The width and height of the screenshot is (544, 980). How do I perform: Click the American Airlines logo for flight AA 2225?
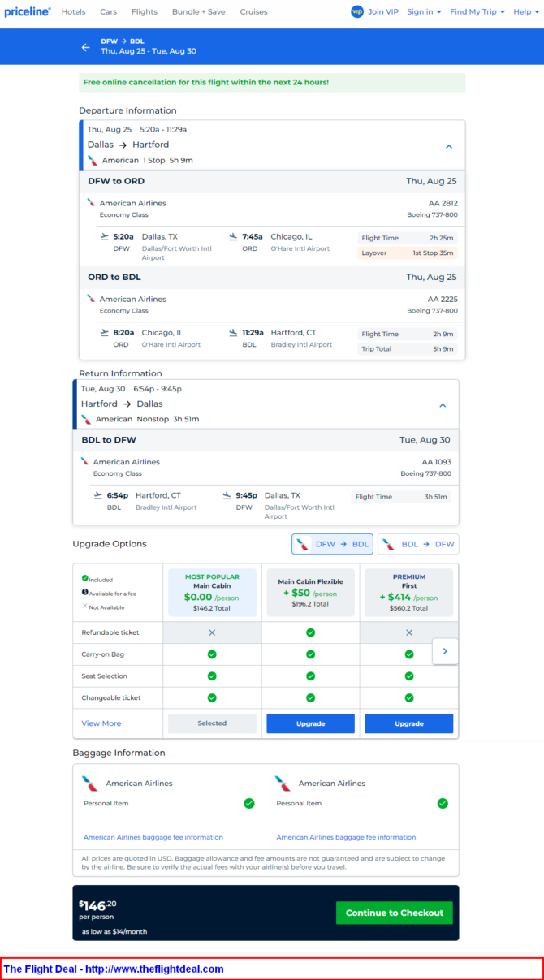91,298
